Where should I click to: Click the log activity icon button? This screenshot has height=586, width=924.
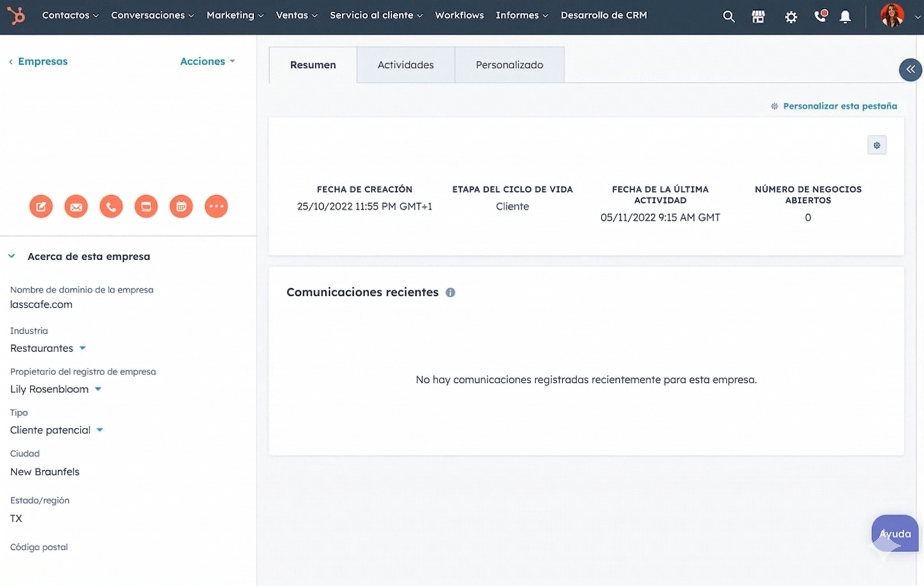pyautogui.click(x=146, y=206)
